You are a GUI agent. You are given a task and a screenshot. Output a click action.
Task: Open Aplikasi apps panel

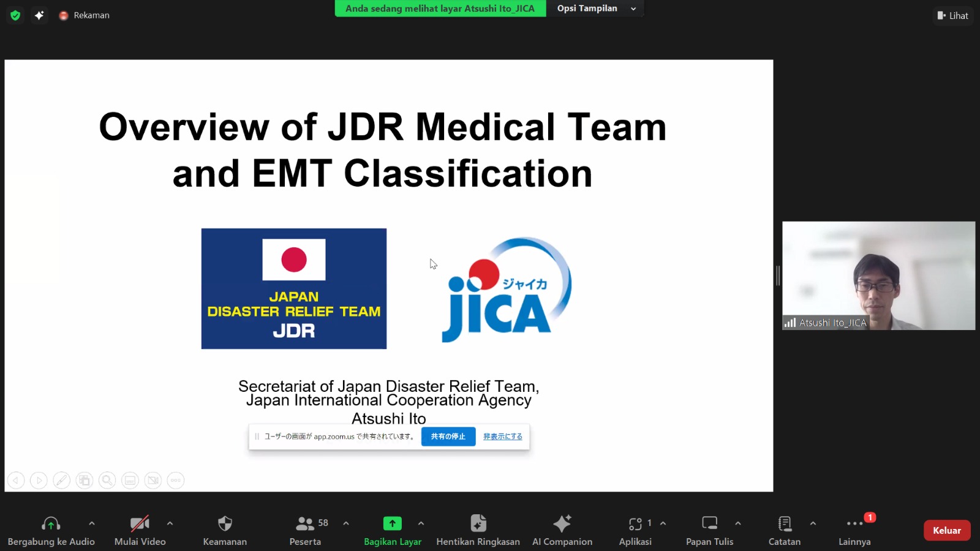636,531
